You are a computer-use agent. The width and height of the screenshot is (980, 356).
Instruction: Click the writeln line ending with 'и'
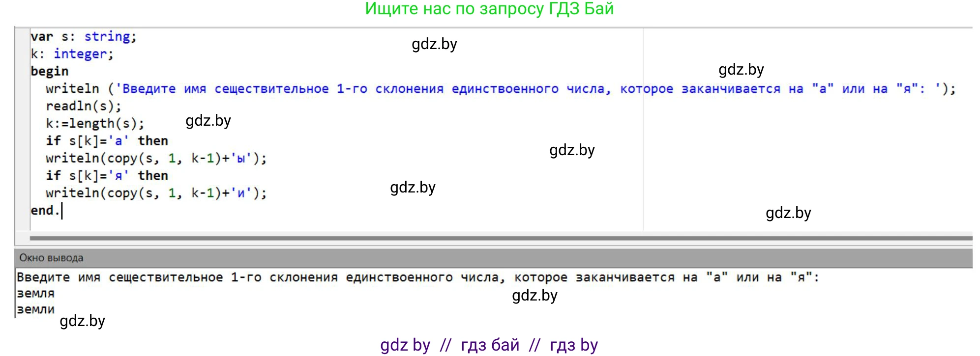coord(156,193)
